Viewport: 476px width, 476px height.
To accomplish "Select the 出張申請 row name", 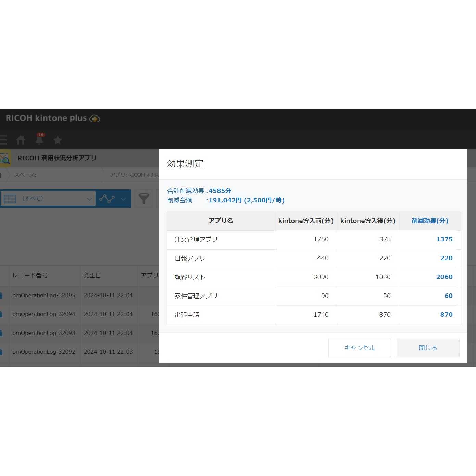I will coord(187,315).
